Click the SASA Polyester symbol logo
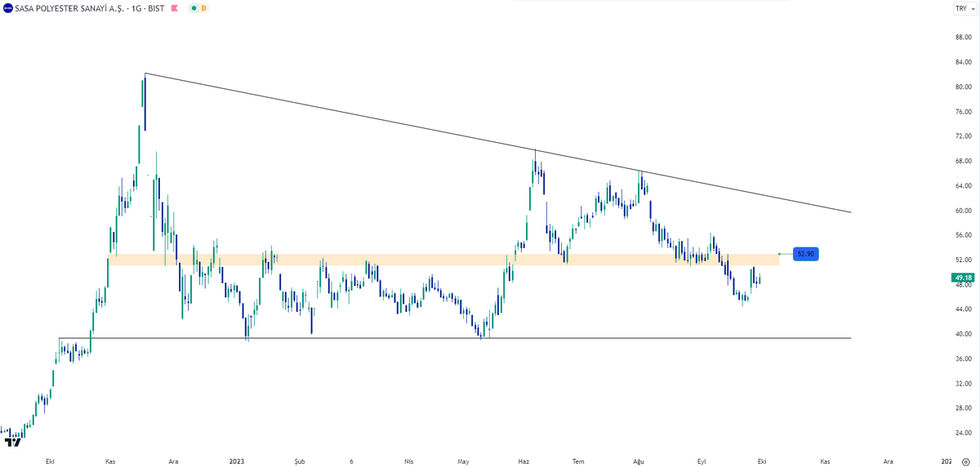This screenshot has height=467, width=980. (x=7, y=8)
